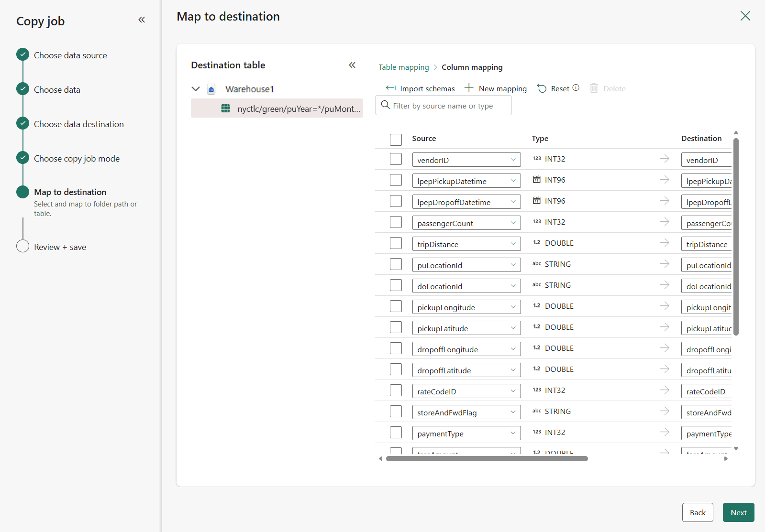
Task: Expand the puLocationId source dropdown
Action: [x=513, y=265]
